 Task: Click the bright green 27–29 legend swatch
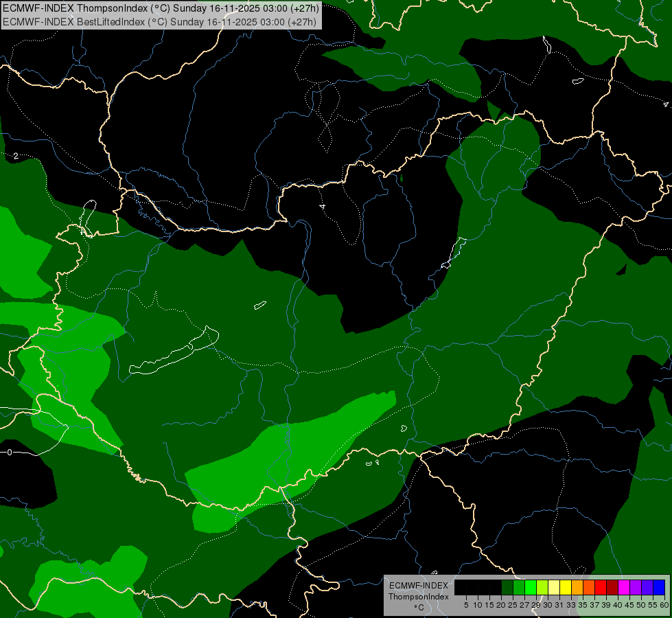click(x=531, y=587)
